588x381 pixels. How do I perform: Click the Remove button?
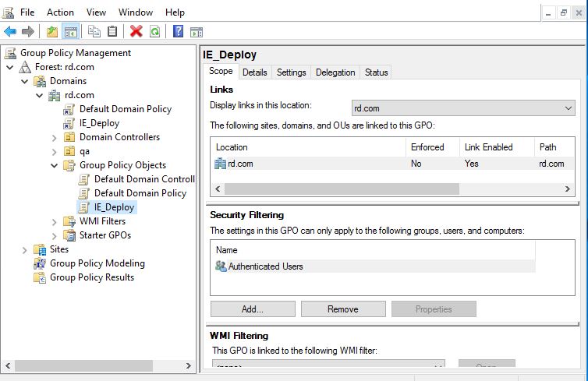(x=342, y=309)
